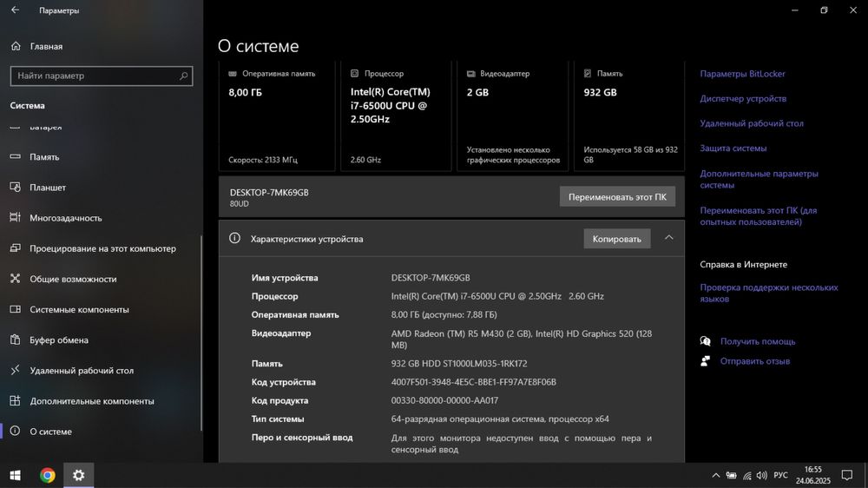Open Общие возможности settings
This screenshot has height=488, width=868.
pos(73,280)
